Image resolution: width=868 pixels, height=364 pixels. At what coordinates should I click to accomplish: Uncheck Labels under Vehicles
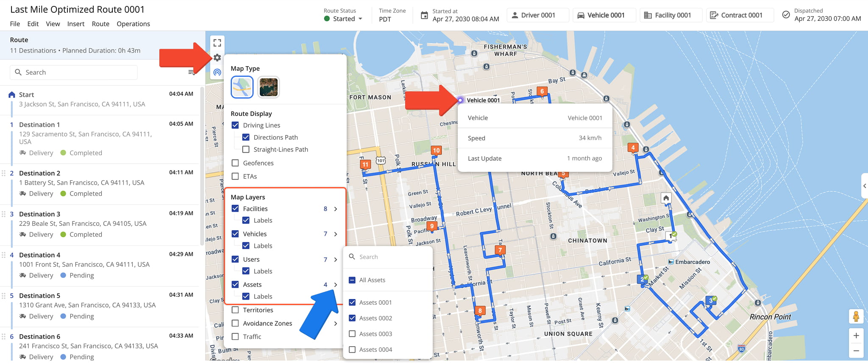[246, 246]
